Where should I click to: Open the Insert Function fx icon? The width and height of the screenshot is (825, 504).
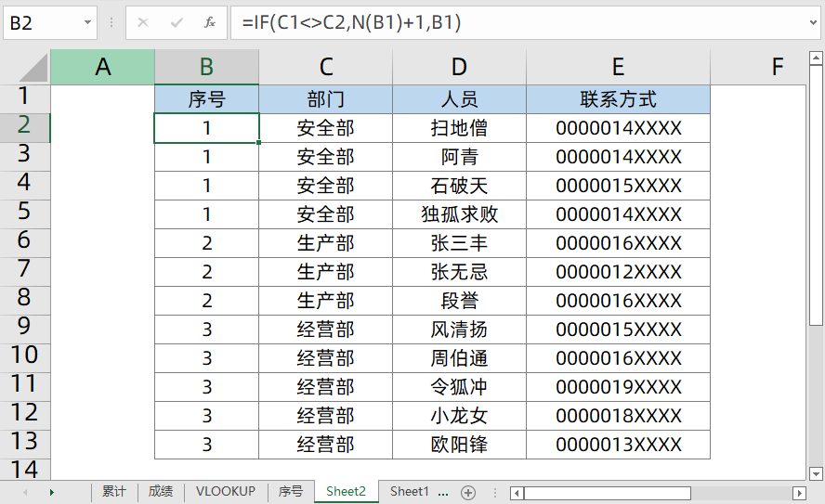click(x=209, y=22)
